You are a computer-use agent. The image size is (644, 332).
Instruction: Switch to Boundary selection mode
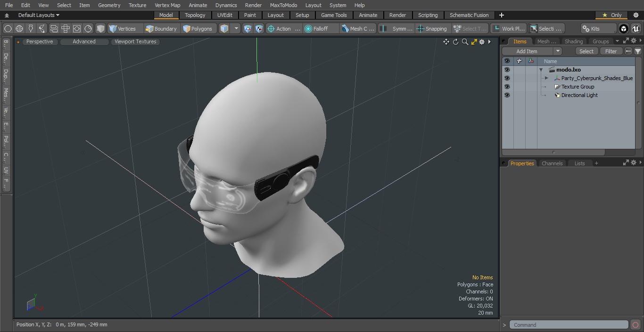coord(161,29)
